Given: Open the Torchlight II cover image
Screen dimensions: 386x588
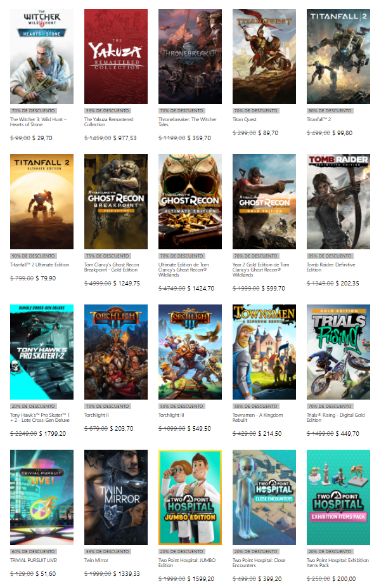Looking at the screenshot, I should coord(116,352).
